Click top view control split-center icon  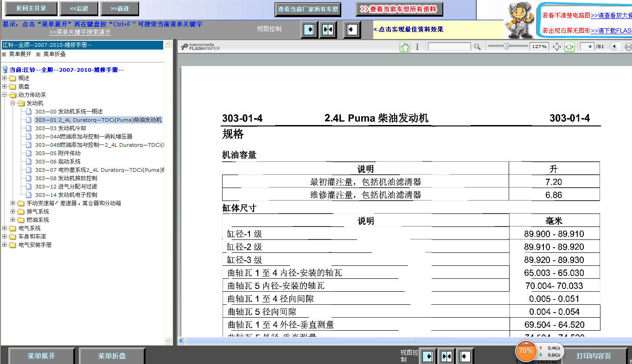(x=328, y=30)
